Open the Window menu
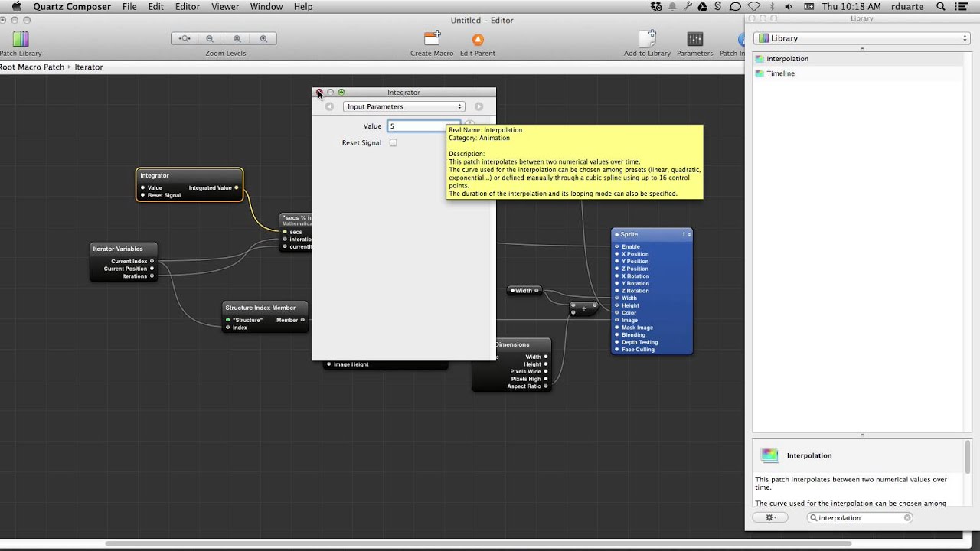Image resolution: width=980 pixels, height=551 pixels. point(266,6)
